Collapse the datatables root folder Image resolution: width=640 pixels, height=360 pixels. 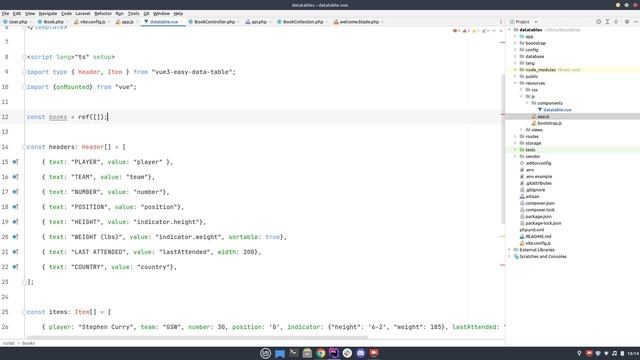[510, 30]
